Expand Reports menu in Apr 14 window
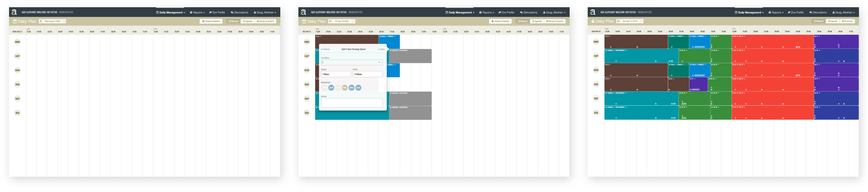The width and height of the screenshot is (868, 192). tap(776, 13)
